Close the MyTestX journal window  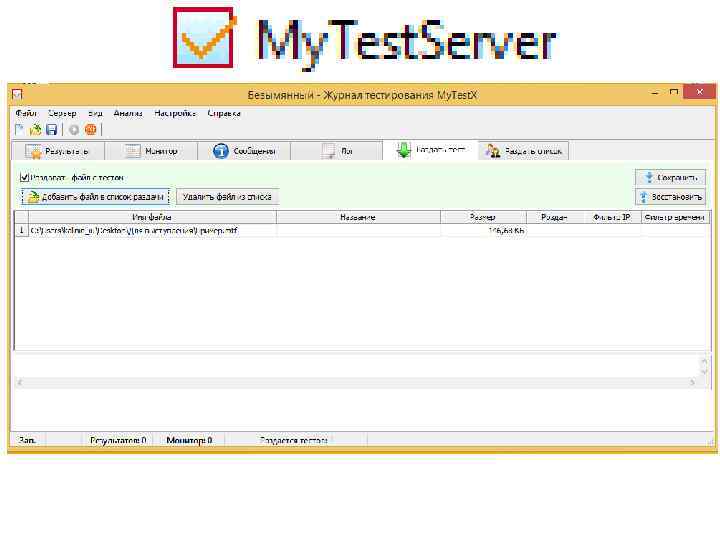pos(699,92)
